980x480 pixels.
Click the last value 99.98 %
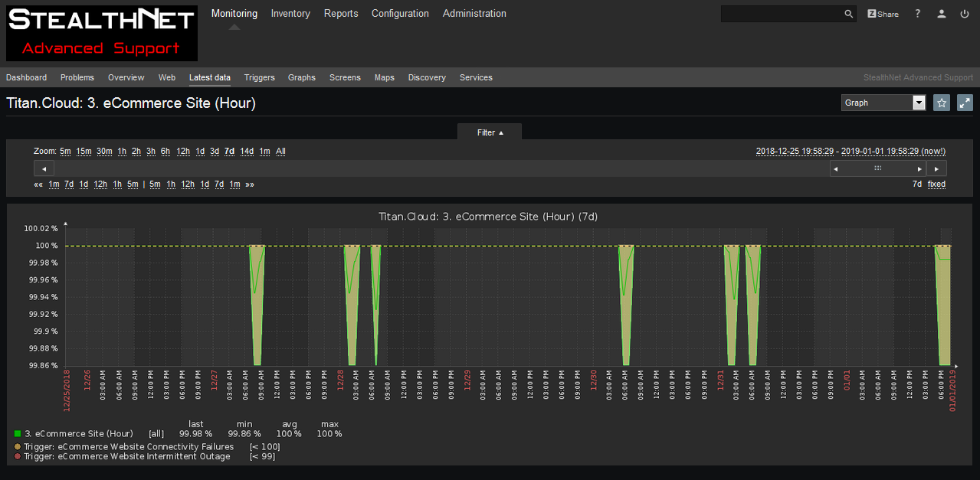[196, 434]
